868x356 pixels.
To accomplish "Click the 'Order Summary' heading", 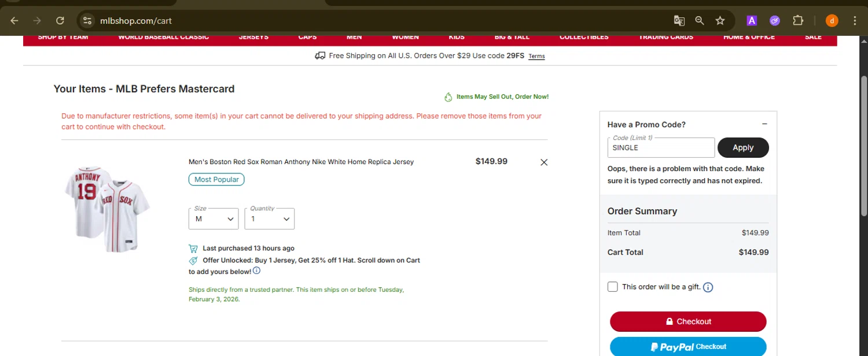I will pos(642,211).
